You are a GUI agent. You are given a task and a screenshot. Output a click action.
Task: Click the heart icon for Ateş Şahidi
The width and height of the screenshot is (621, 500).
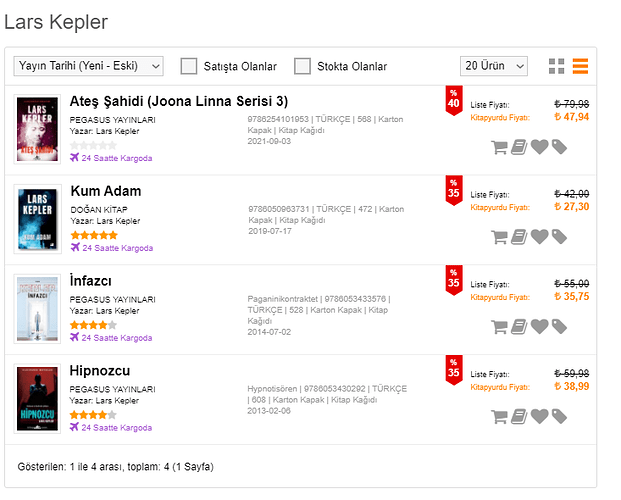[539, 147]
